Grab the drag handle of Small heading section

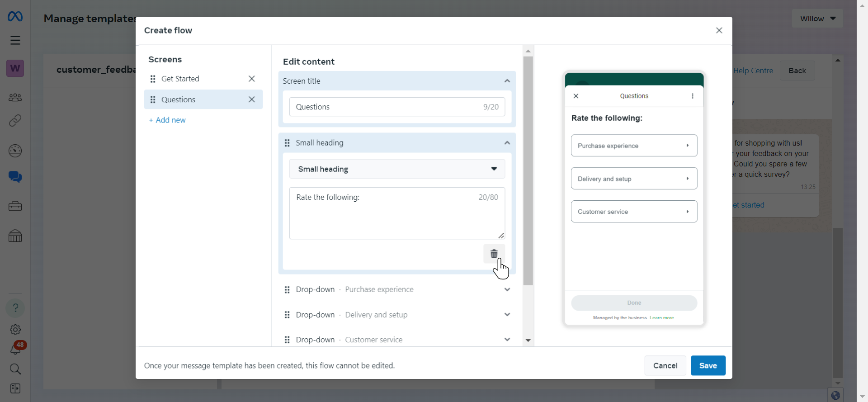pyautogui.click(x=287, y=143)
